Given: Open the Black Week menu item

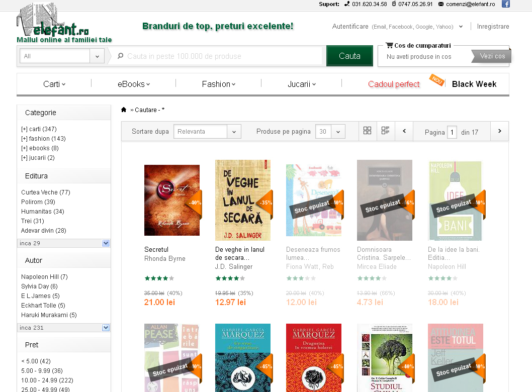Looking at the screenshot, I should (474, 84).
